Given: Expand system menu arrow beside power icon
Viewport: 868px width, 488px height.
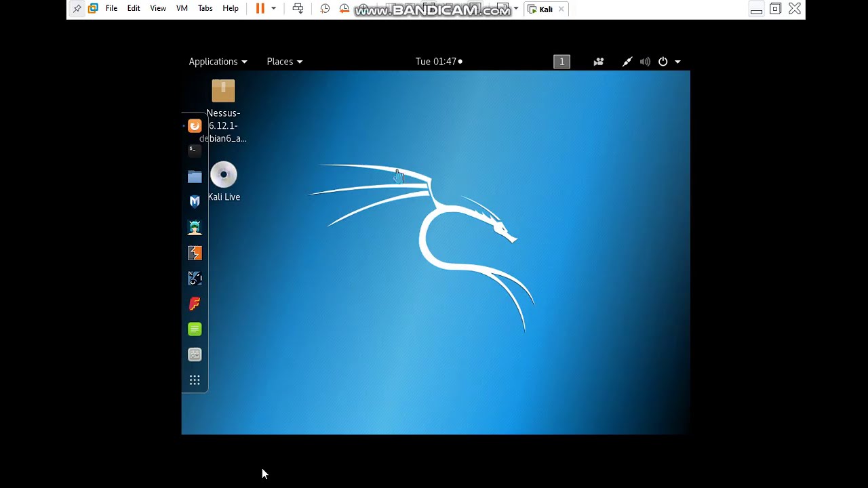Looking at the screenshot, I should click(677, 62).
